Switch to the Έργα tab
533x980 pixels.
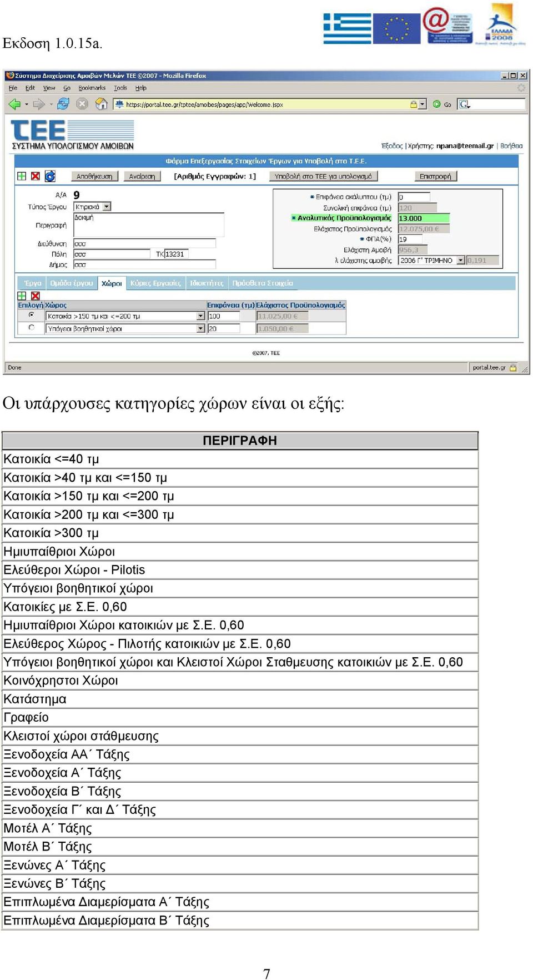click(x=33, y=283)
